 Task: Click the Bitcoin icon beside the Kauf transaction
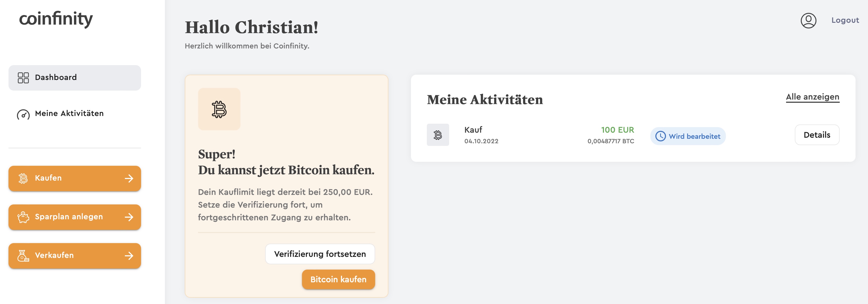pos(438,135)
